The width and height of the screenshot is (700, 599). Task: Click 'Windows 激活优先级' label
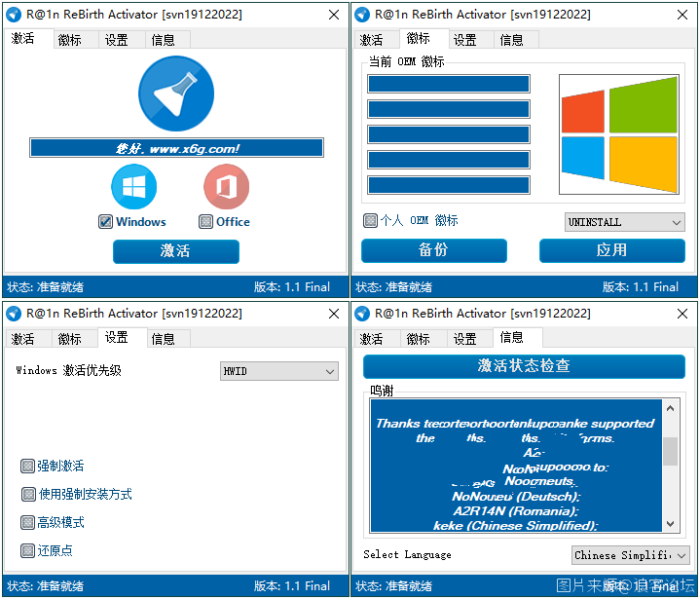[69, 370]
